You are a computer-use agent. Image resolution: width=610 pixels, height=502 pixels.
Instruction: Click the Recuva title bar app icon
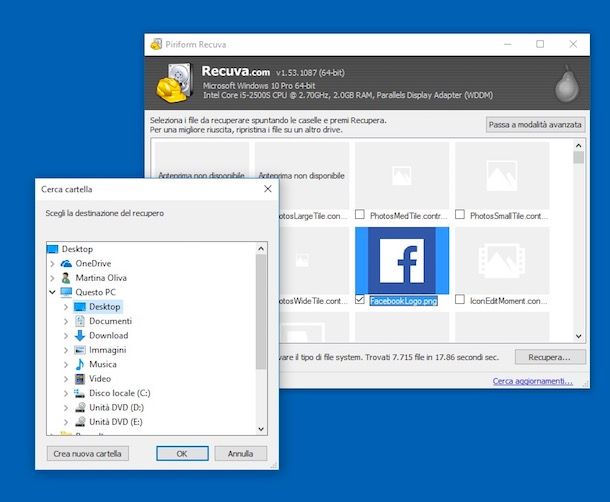coord(156,44)
